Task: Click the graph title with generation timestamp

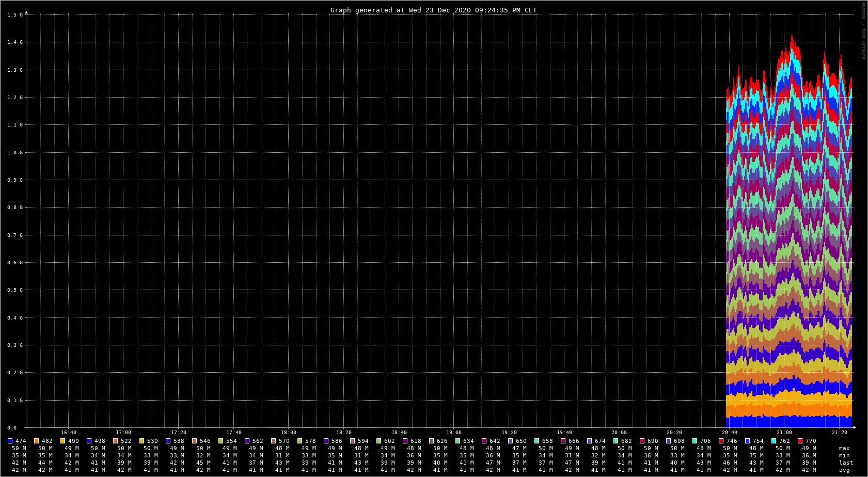Action: point(433,10)
